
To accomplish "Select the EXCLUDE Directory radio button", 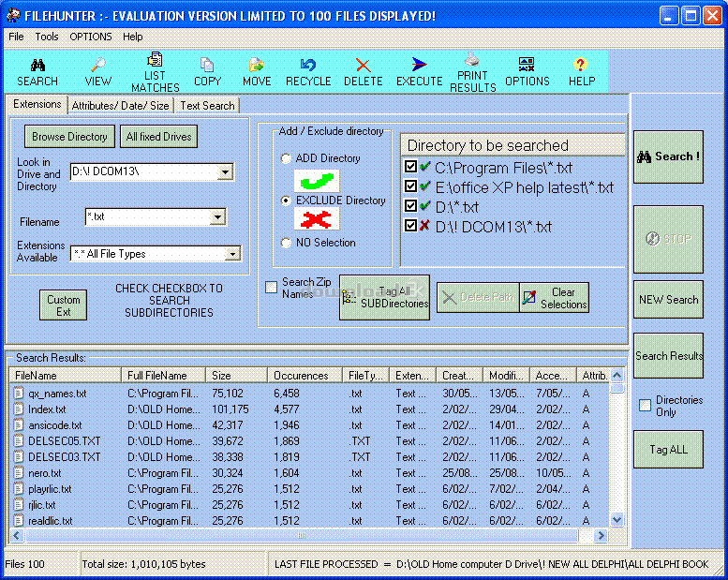I will point(286,201).
